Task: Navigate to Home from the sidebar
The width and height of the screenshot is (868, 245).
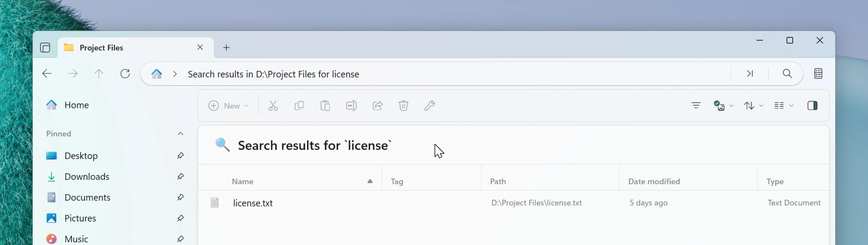Action: pos(76,105)
